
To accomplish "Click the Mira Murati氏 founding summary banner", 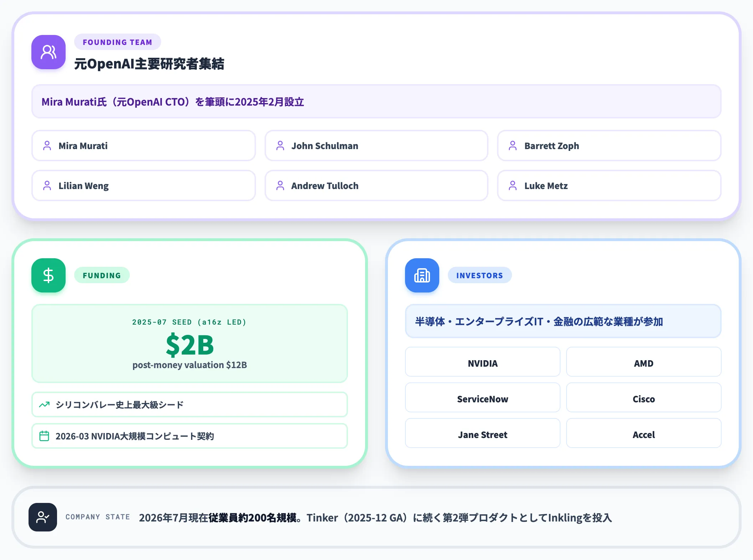I will tap(376, 102).
